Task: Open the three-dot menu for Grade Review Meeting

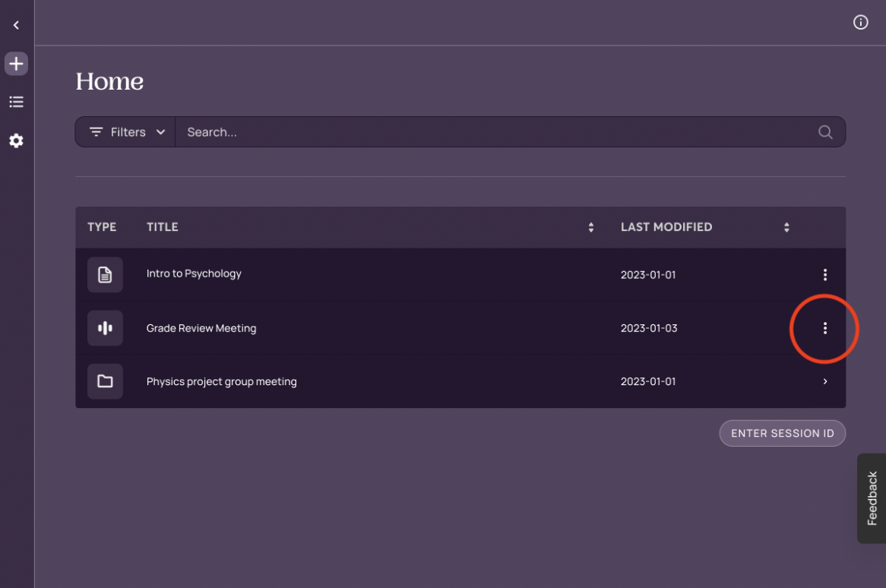Action: click(825, 328)
